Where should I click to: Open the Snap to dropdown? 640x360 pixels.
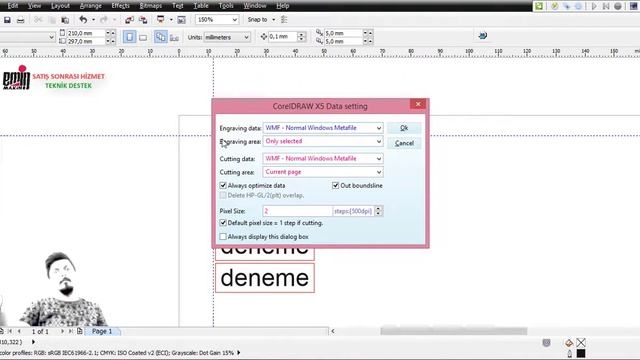273,20
